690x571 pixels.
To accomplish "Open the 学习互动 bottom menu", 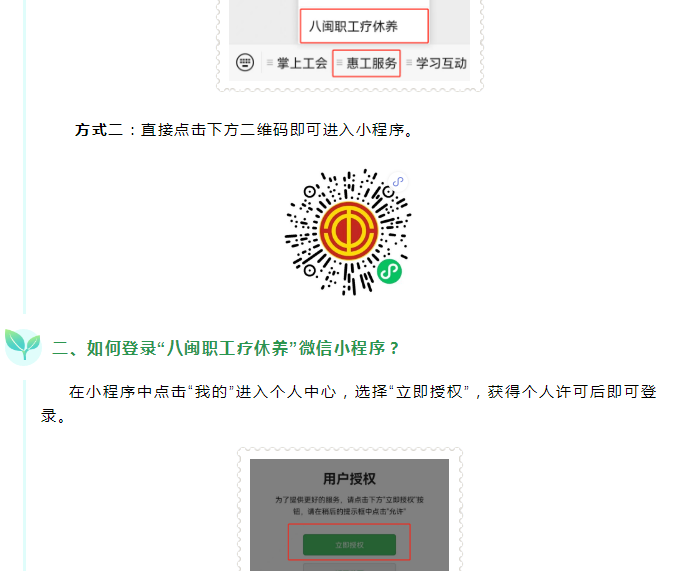I will pos(441,63).
